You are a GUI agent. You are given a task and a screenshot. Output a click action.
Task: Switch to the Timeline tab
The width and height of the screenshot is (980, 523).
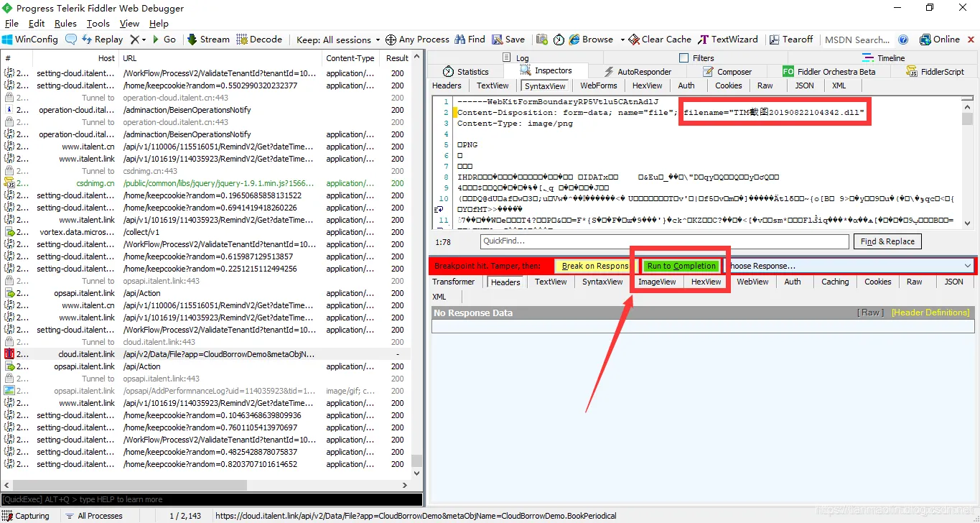[x=884, y=58]
